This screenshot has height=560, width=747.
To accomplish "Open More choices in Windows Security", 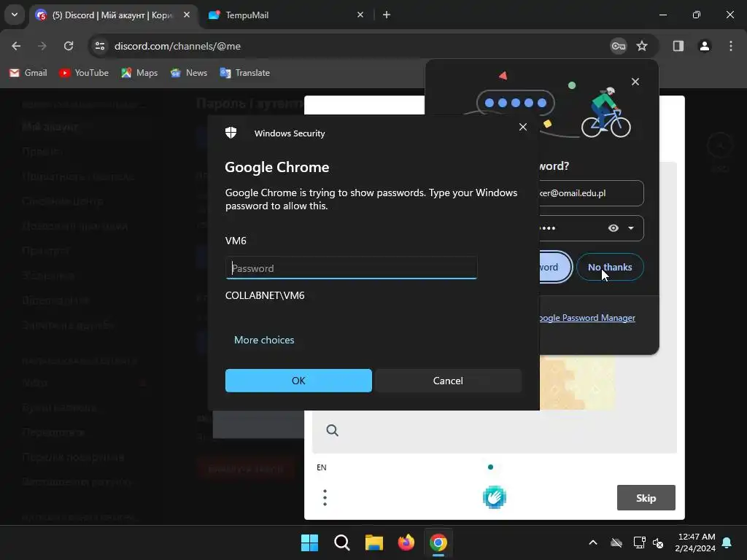I will pos(264,340).
